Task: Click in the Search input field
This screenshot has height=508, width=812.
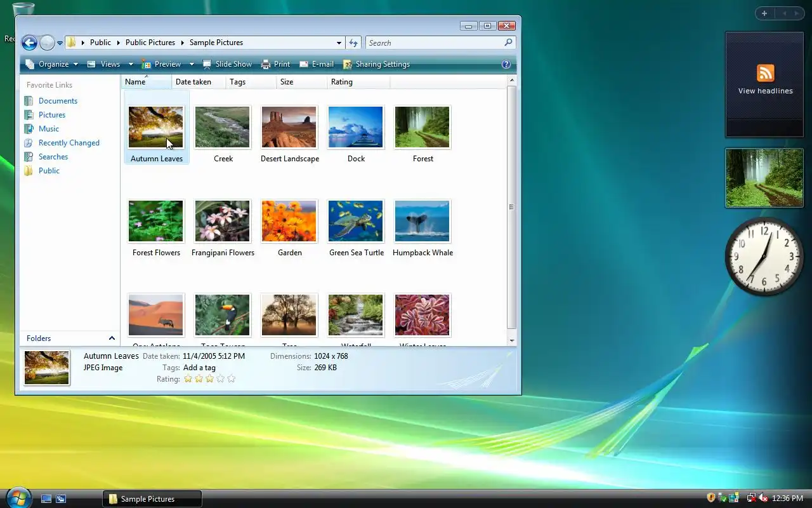Action: click(435, 43)
